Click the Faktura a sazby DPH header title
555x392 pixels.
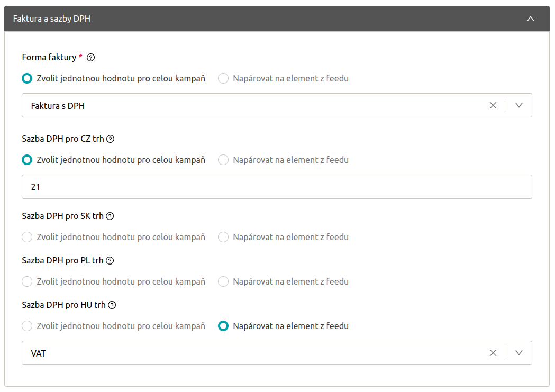pyautogui.click(x=52, y=19)
